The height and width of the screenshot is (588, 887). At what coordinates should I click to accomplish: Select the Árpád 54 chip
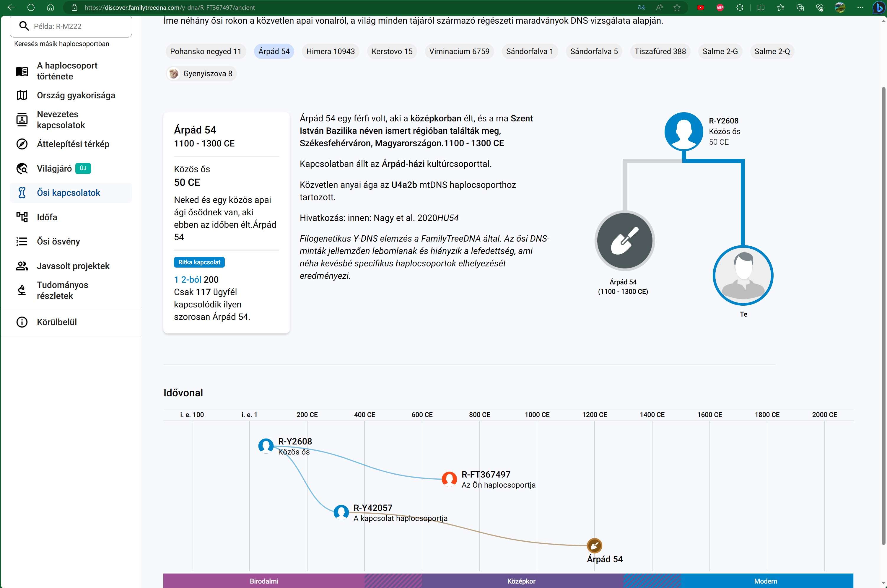tap(274, 51)
